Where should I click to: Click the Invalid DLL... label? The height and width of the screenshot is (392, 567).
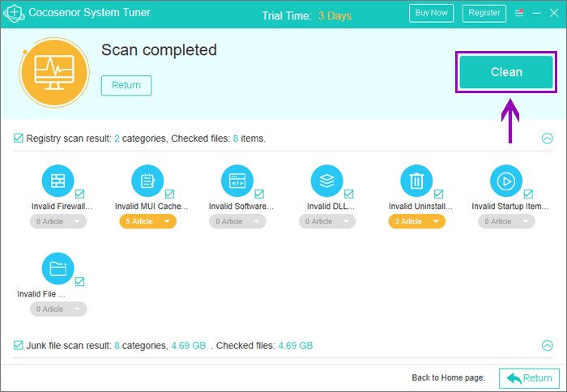tap(330, 207)
